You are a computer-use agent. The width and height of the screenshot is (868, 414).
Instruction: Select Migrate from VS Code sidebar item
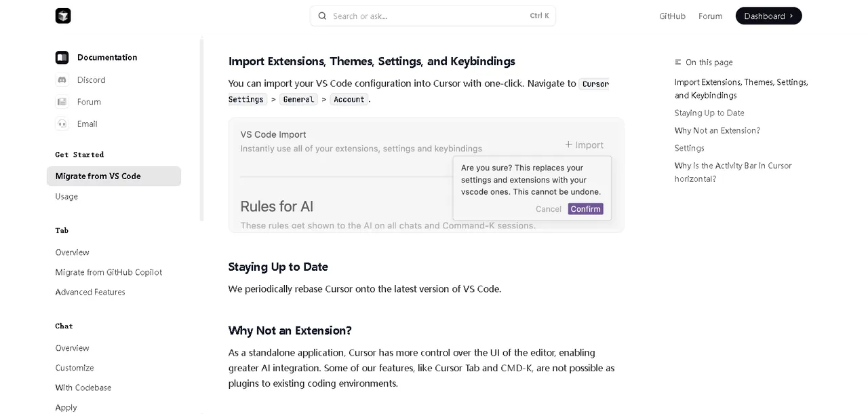[x=114, y=176]
